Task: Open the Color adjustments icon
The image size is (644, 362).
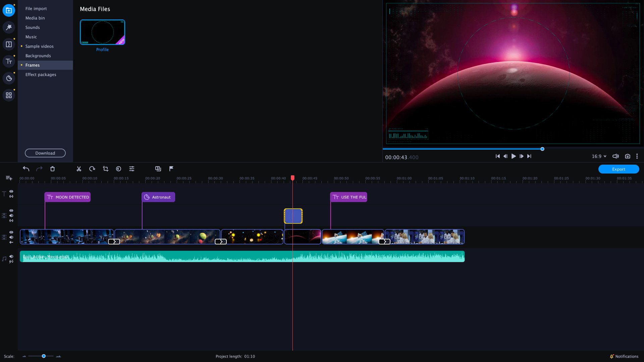Action: [x=118, y=169]
